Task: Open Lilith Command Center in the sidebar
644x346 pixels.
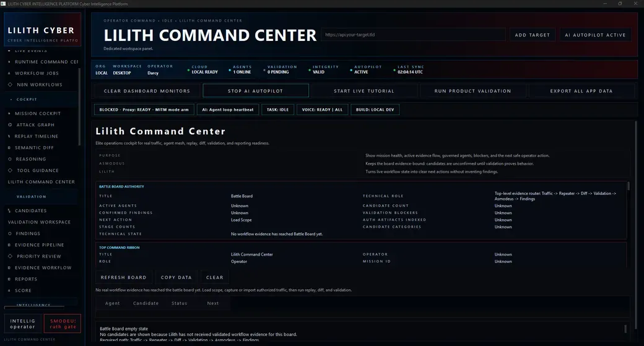Action: click(41, 182)
